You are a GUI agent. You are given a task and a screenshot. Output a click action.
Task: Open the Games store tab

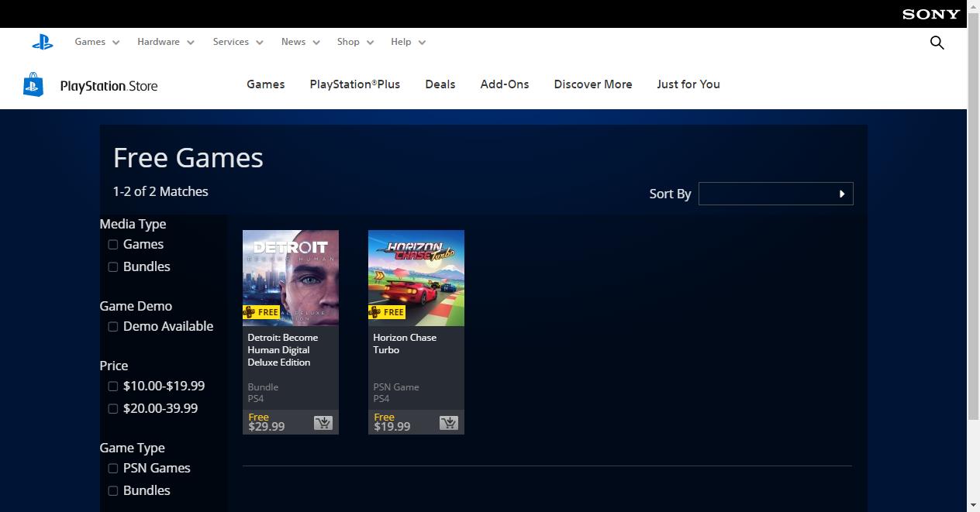266,84
